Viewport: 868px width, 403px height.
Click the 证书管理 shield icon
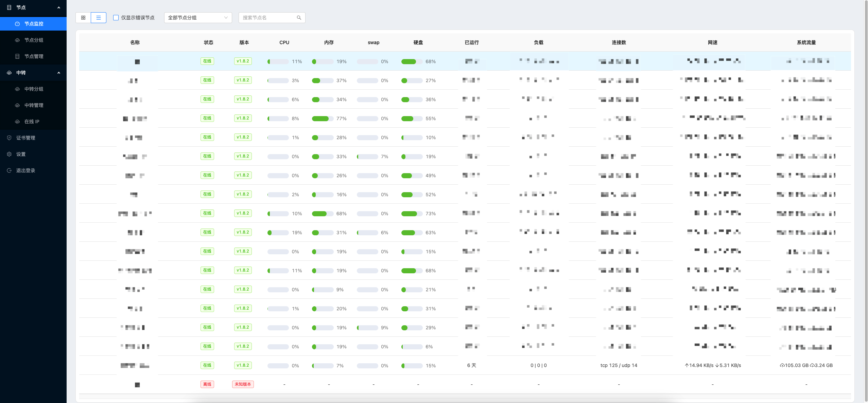pyautogui.click(x=9, y=138)
